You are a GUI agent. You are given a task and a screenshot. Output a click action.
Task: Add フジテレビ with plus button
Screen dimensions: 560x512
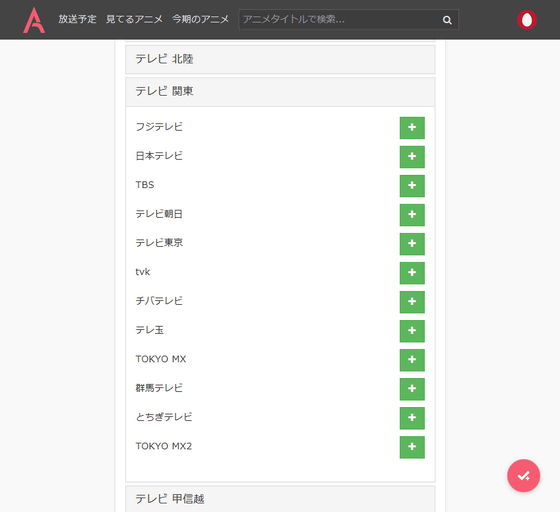point(412,127)
